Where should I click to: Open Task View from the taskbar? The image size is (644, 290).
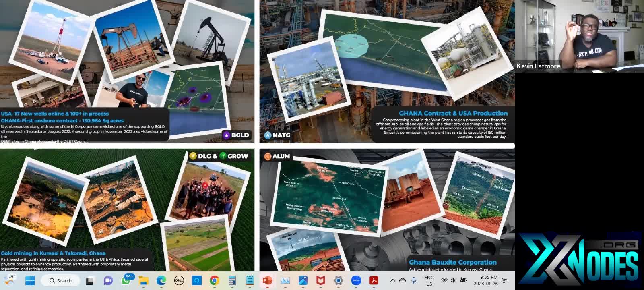pos(90,280)
